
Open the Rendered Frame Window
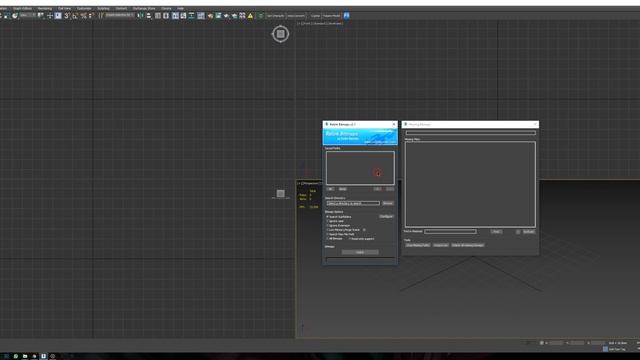click(x=218, y=16)
